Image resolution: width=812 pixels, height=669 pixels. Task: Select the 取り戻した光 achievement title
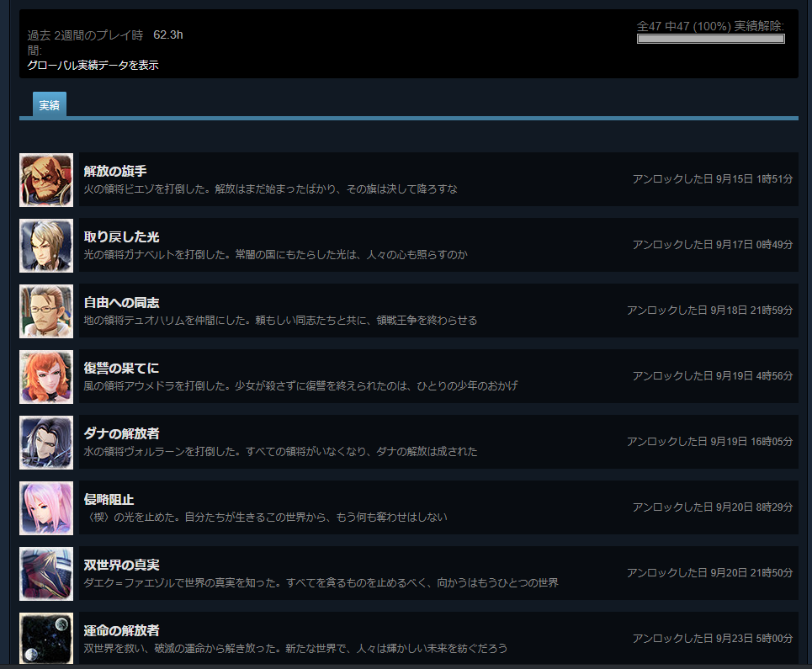tap(121, 236)
